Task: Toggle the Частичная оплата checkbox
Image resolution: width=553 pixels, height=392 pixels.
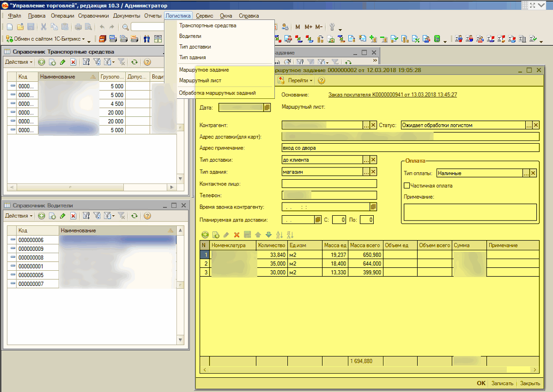Action: pyautogui.click(x=407, y=186)
